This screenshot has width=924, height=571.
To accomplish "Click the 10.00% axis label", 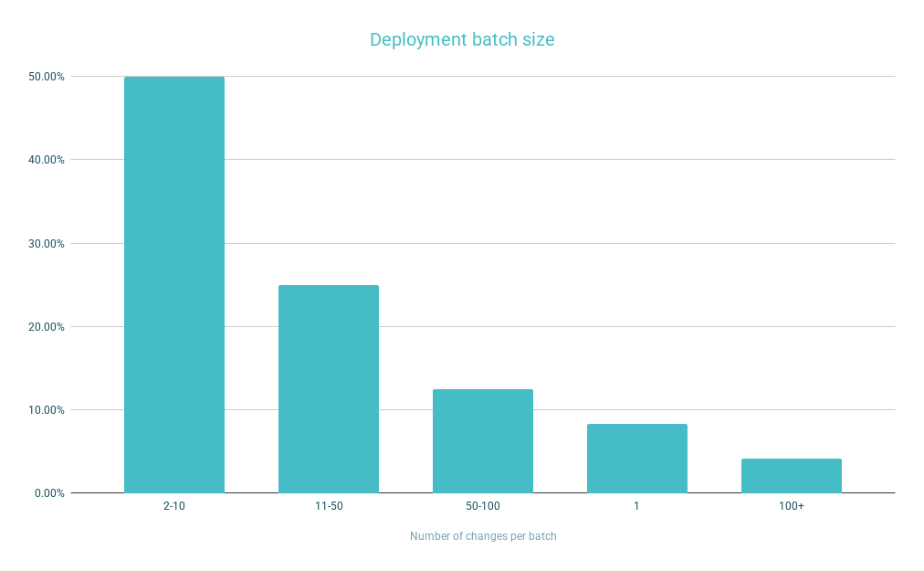I will (47, 410).
